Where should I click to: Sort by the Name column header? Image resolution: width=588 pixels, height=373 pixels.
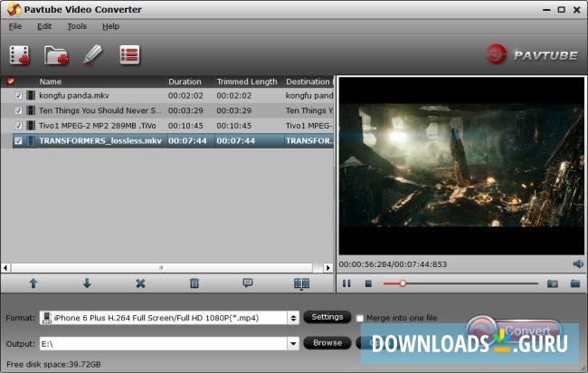(51, 81)
